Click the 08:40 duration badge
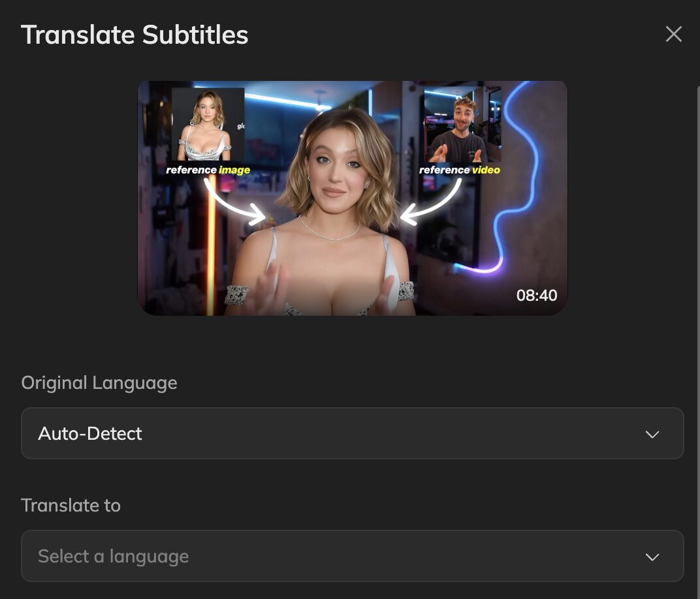 pos(537,296)
